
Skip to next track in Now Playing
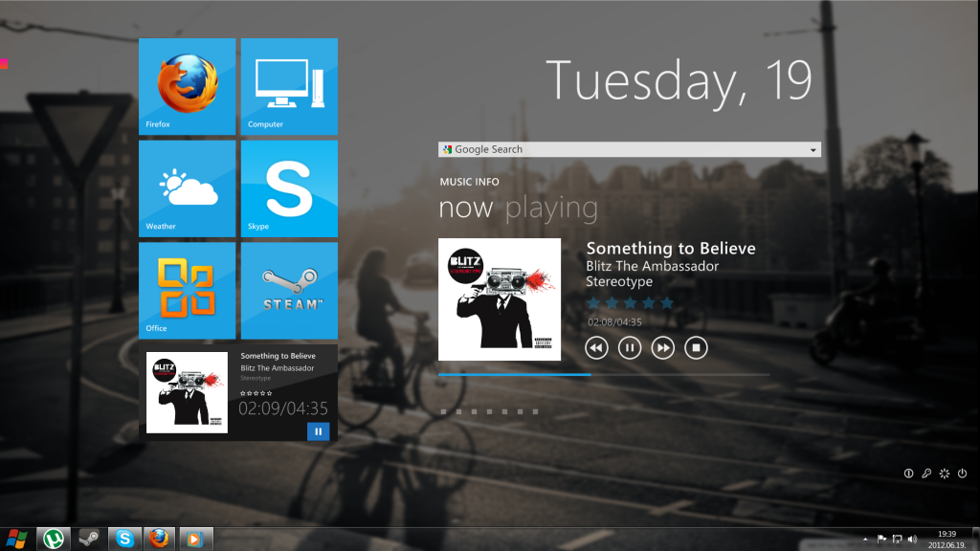click(x=662, y=348)
